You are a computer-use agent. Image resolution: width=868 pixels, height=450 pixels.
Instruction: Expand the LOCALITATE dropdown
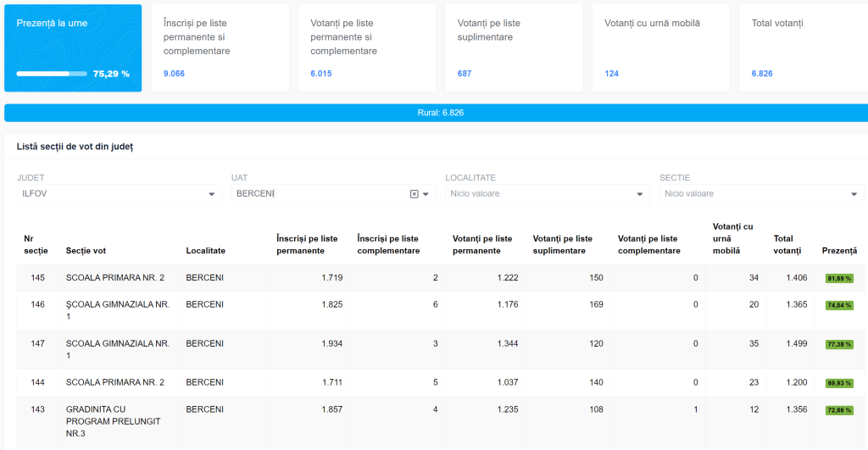click(640, 195)
